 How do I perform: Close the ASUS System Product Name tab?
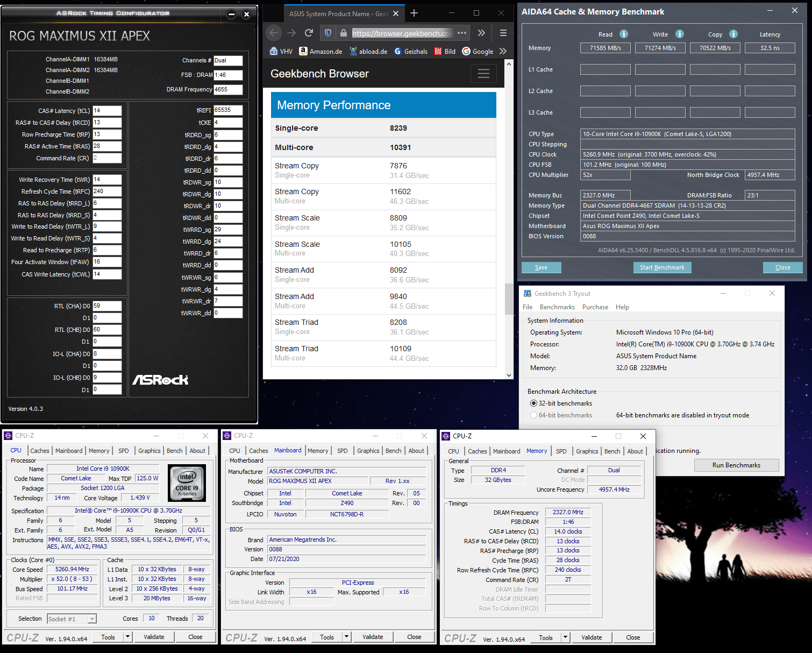(396, 13)
